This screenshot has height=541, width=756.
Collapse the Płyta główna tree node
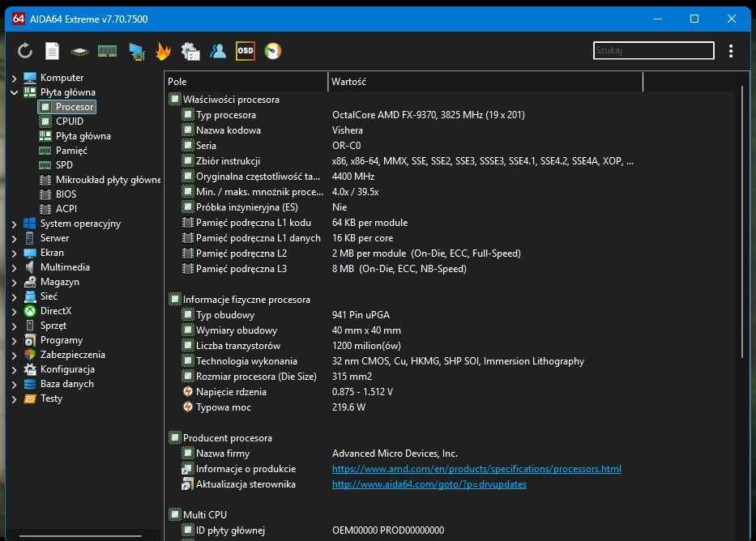14,92
